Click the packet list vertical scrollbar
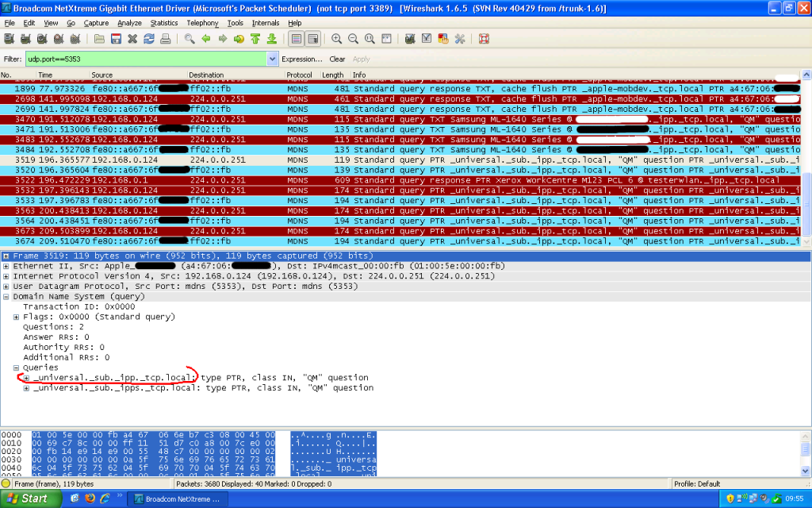 pos(806,158)
